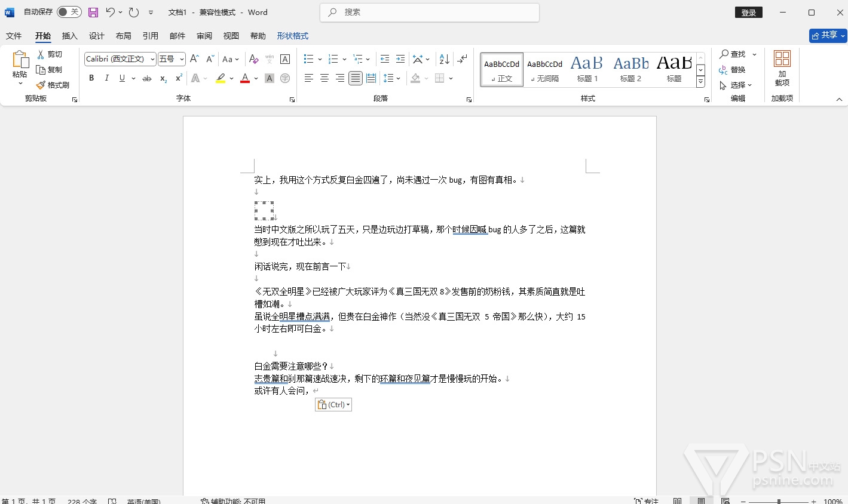This screenshot has width=848, height=504.
Task: Click the Multilevel List icon
Action: coord(358,59)
